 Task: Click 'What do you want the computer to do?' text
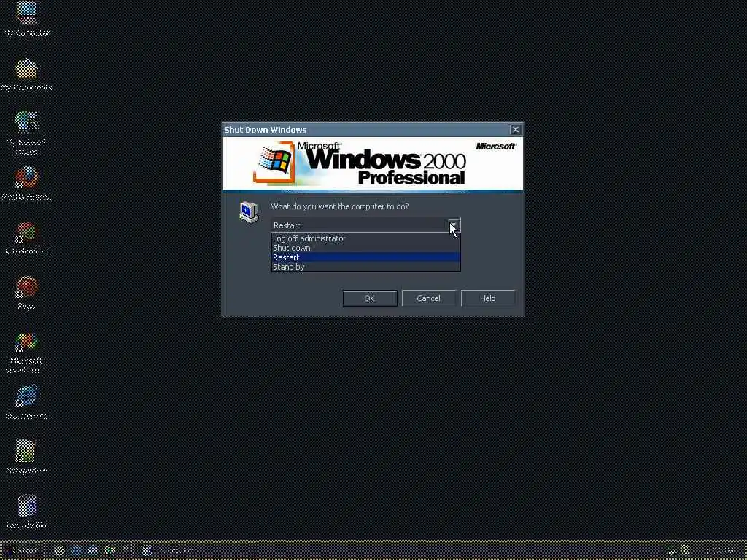point(340,206)
